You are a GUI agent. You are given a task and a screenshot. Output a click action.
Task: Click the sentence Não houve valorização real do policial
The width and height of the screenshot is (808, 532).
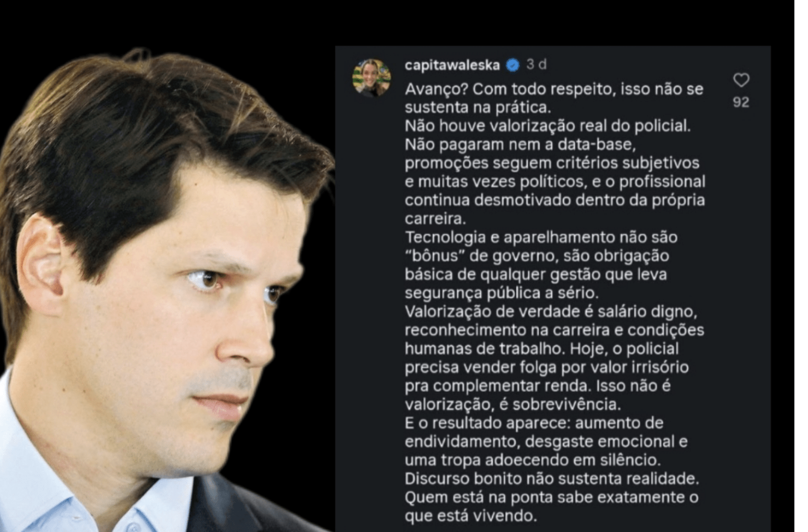pyautogui.click(x=547, y=126)
